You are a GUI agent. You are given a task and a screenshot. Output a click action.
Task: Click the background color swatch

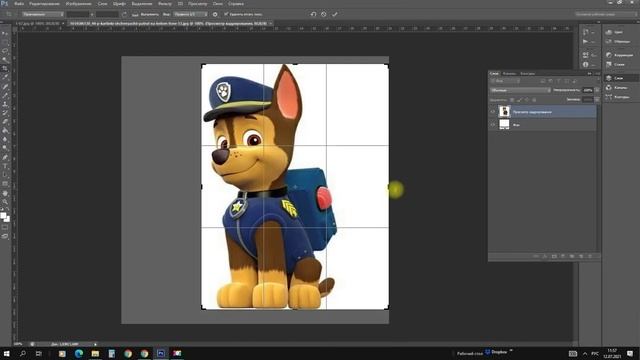click(x=7, y=219)
